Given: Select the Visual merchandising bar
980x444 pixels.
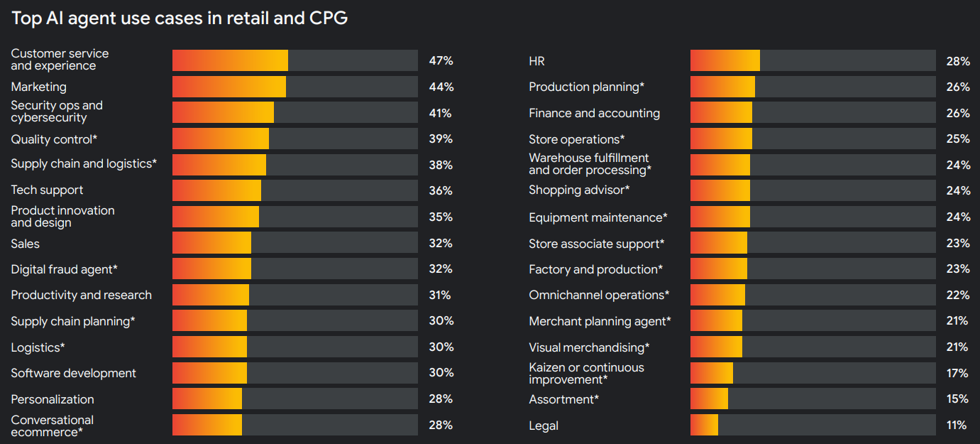Looking at the screenshot, I should coord(813,347).
